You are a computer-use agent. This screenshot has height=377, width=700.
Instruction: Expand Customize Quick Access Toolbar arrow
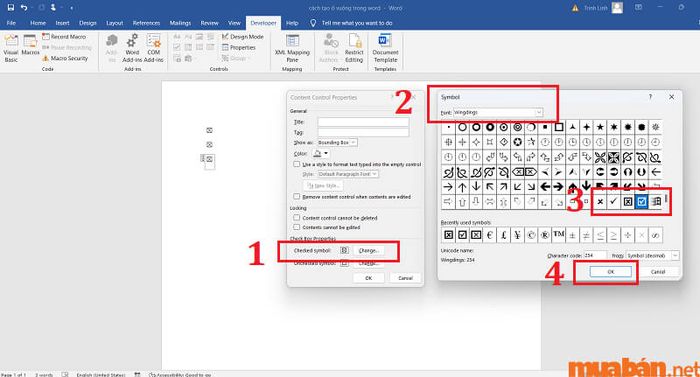[71, 8]
